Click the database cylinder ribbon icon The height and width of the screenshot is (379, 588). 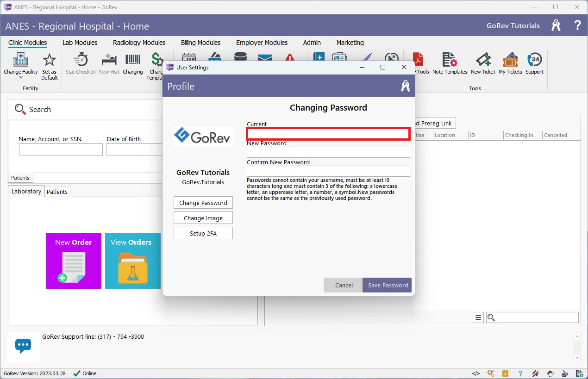240,57
